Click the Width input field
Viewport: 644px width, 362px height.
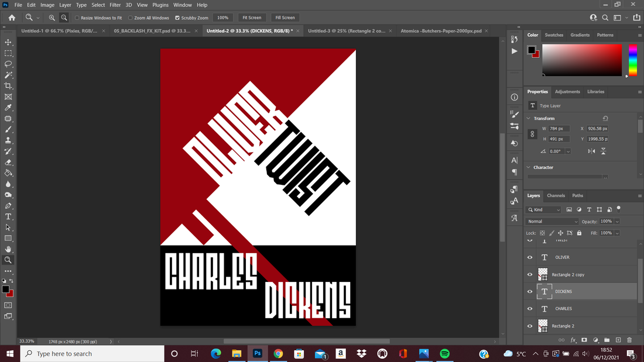[x=559, y=129]
